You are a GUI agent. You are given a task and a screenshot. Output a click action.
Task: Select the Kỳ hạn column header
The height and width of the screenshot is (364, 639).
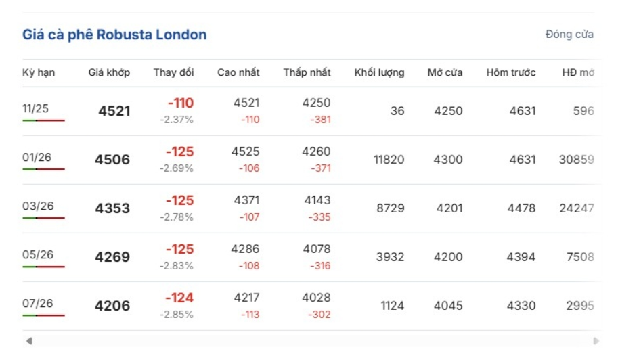(x=39, y=72)
